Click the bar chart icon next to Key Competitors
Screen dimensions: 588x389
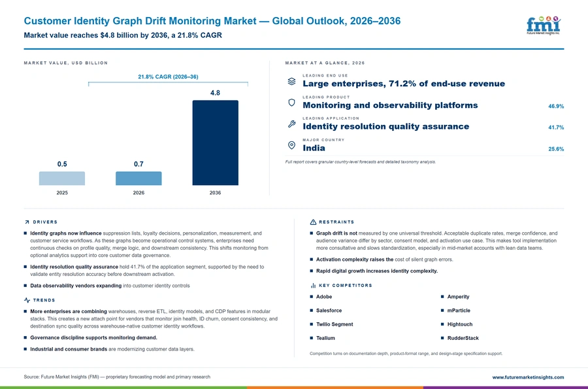coord(313,286)
